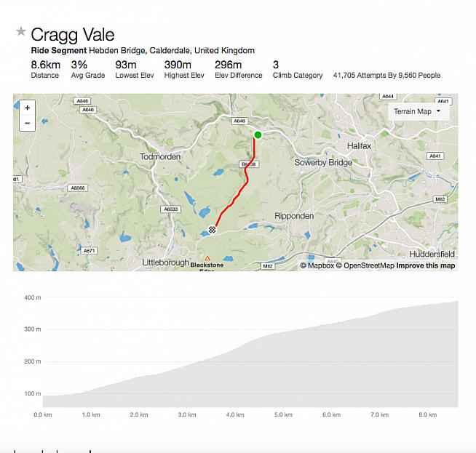Image resolution: width=476 pixels, height=453 pixels.
Task: Click the Sowerby Bridge map label
Action: pyautogui.click(x=323, y=162)
